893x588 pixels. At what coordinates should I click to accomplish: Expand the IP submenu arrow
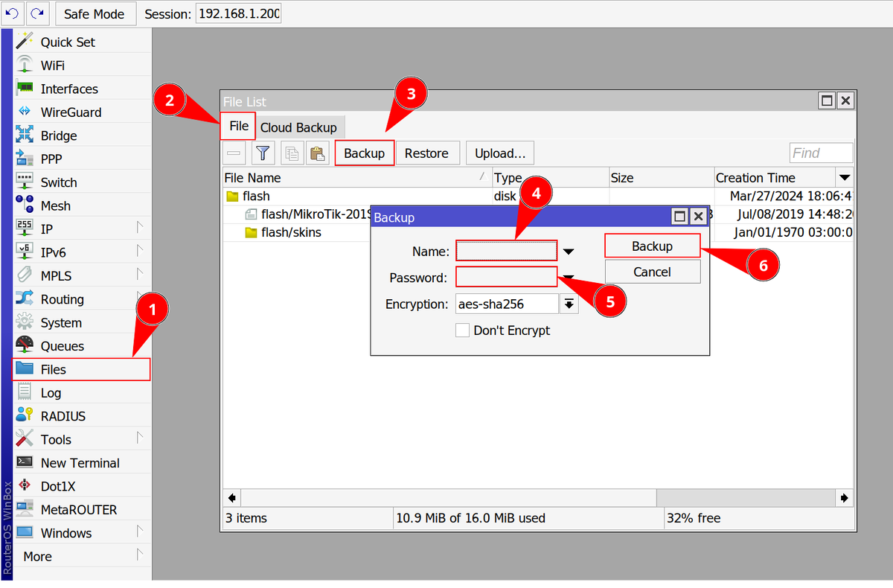coord(139,227)
